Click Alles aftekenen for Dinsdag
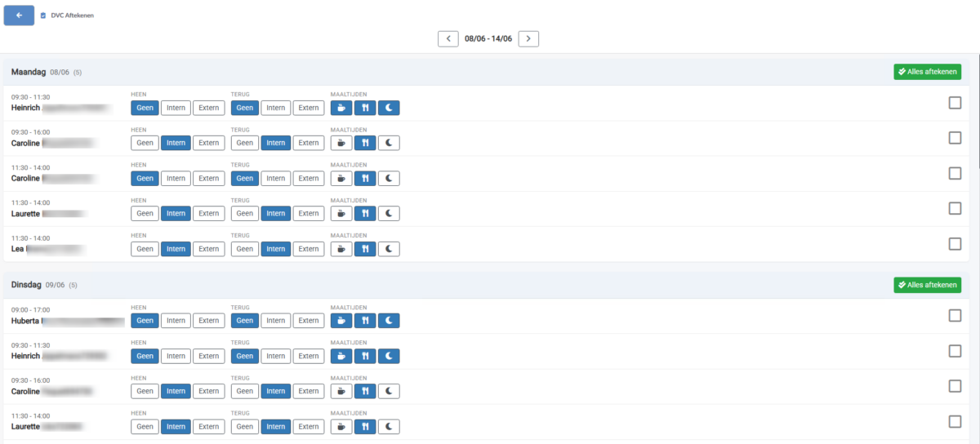Viewport: 980px width, 444px height. click(x=927, y=285)
